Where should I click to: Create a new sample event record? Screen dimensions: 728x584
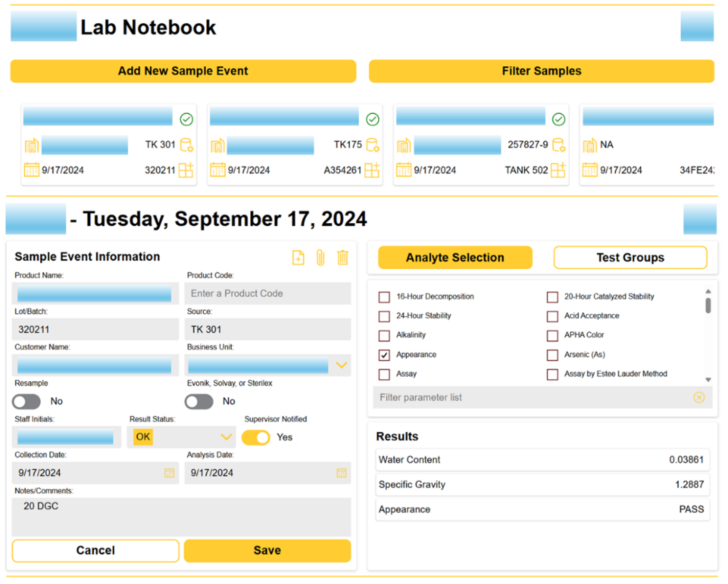298,258
